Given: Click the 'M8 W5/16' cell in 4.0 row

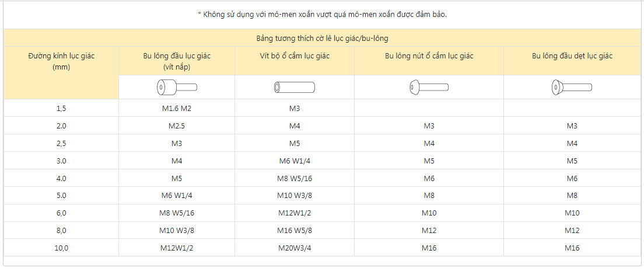Looking at the screenshot, I should [295, 178].
